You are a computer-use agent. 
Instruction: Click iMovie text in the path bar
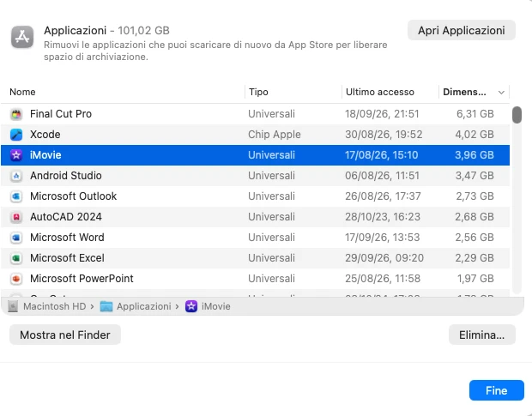(215, 306)
